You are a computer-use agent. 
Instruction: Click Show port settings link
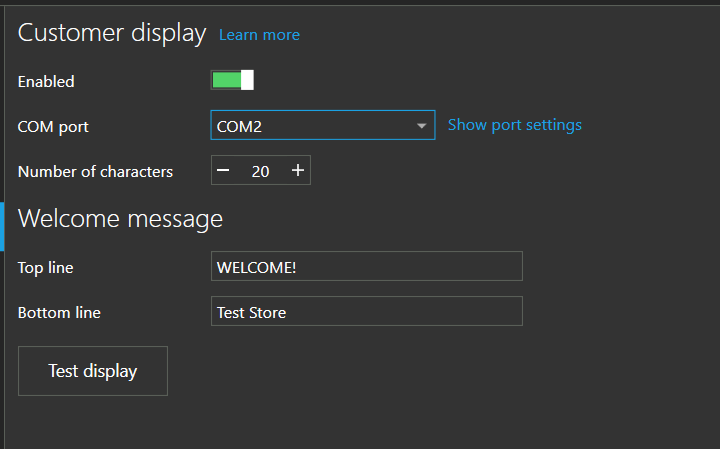click(x=514, y=125)
